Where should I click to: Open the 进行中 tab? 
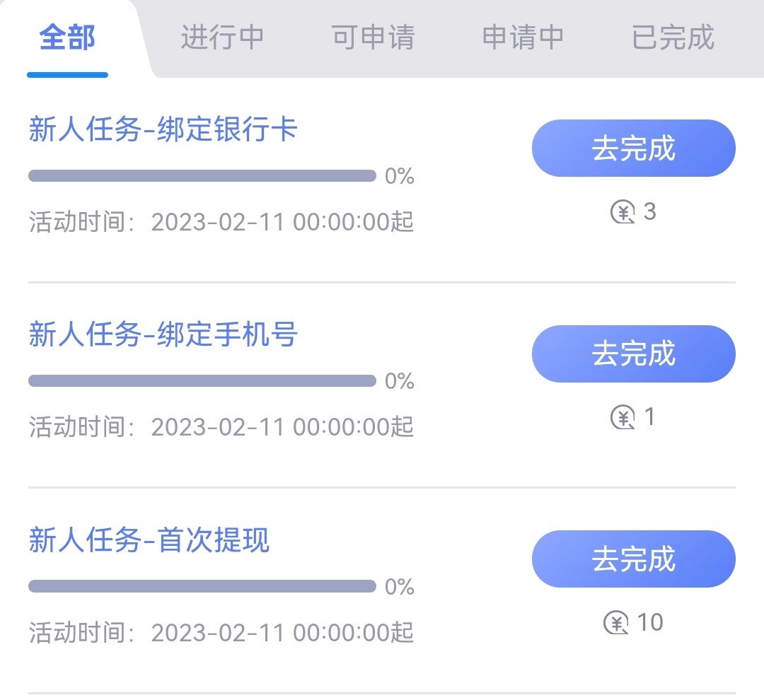(222, 37)
